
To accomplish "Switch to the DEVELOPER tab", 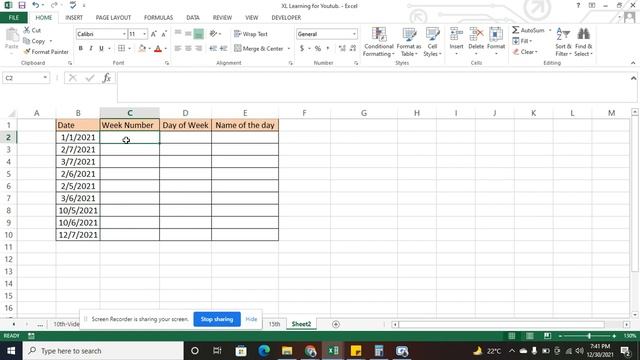I will pos(286,18).
